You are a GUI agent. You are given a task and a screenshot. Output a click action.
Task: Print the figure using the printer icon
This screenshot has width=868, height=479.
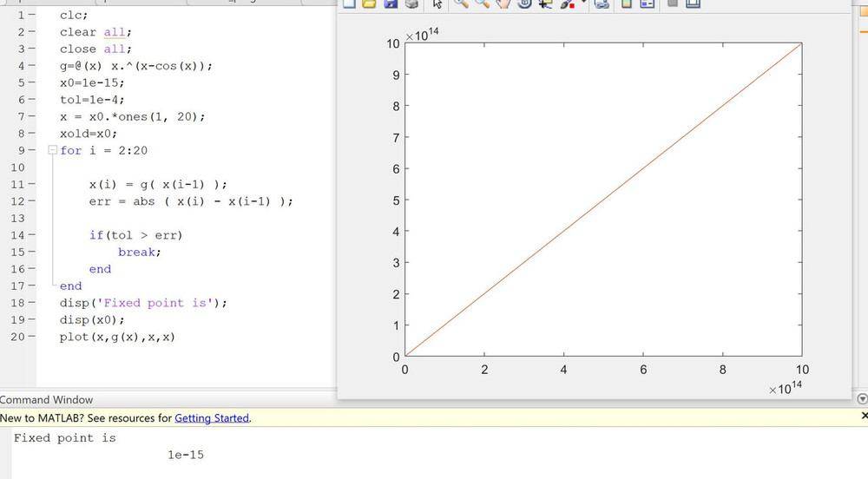(x=411, y=3)
